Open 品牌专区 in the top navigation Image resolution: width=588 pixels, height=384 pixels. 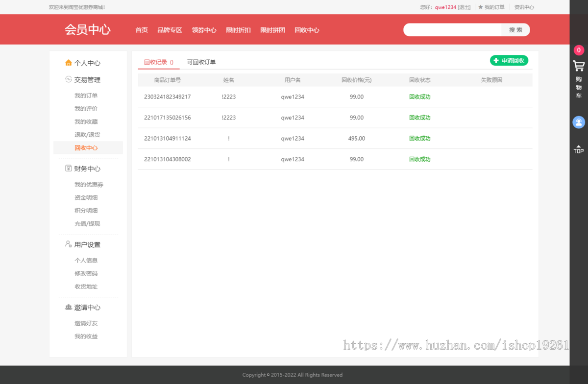(170, 30)
